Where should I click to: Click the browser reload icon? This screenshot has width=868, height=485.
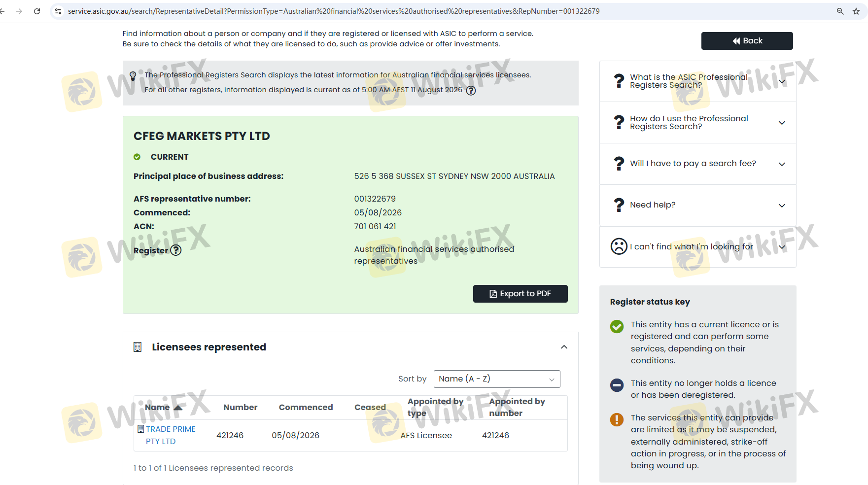coord(37,11)
